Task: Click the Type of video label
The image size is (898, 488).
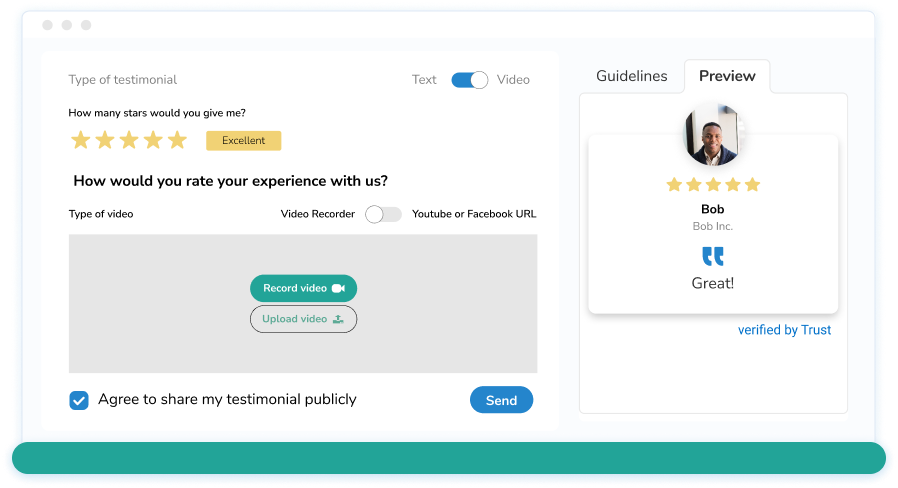Action: coord(101,214)
